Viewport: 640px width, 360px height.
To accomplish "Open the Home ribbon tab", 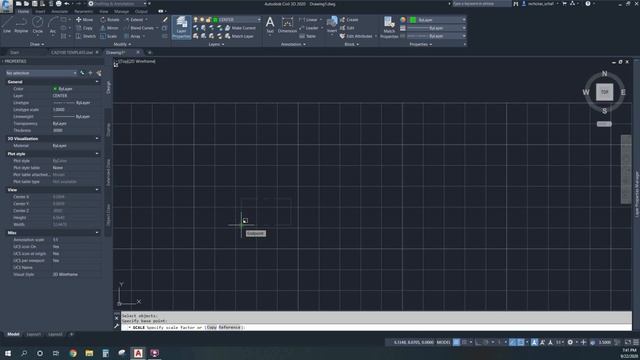I will coord(23,11).
